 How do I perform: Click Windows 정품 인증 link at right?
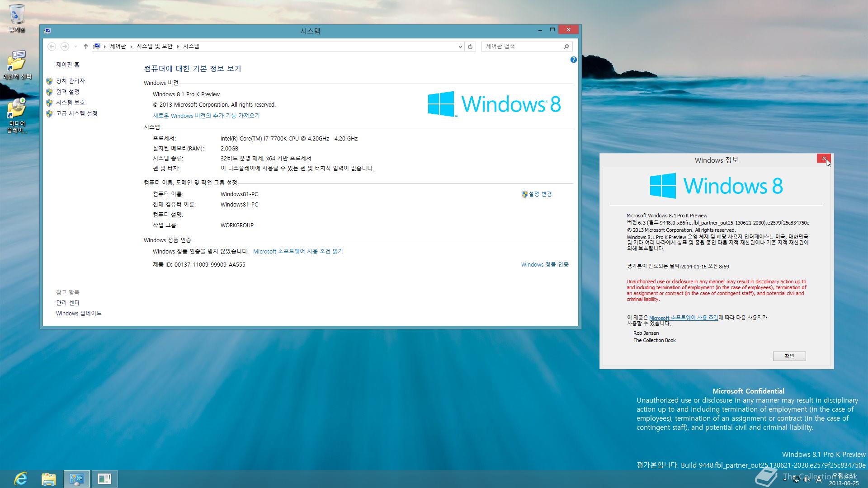pos(545,264)
